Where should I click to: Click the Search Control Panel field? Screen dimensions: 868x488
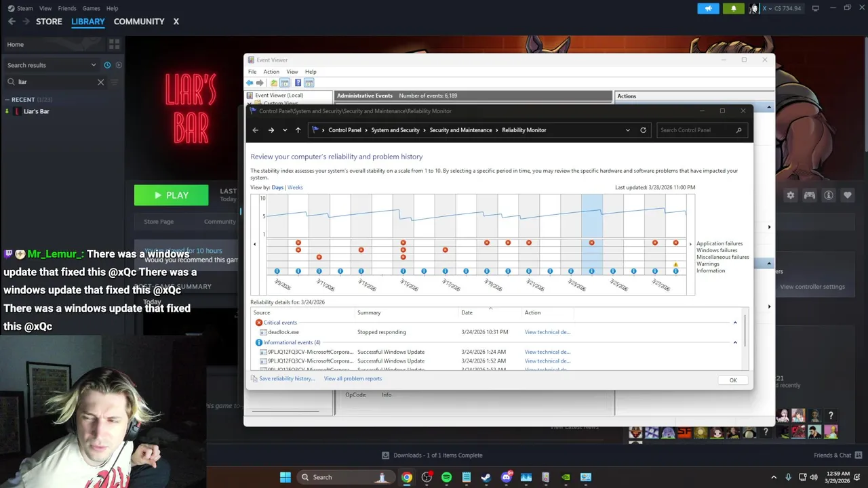pos(703,130)
